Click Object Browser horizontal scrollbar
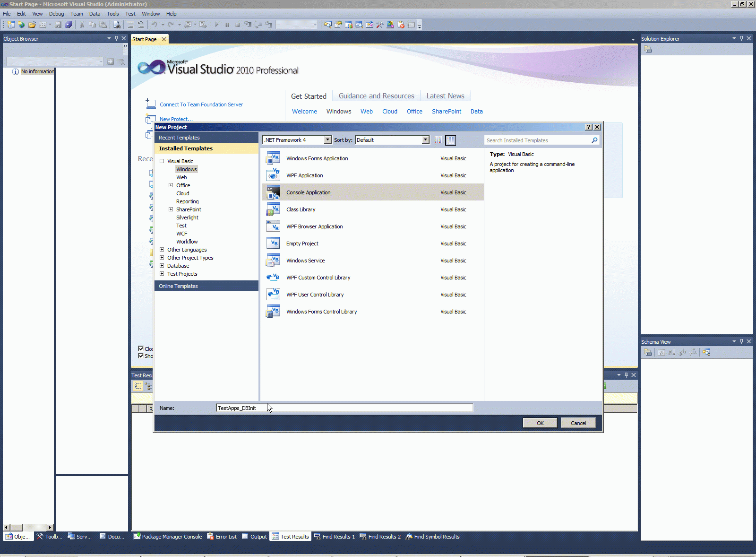Image resolution: width=756 pixels, height=557 pixels. pos(28,527)
